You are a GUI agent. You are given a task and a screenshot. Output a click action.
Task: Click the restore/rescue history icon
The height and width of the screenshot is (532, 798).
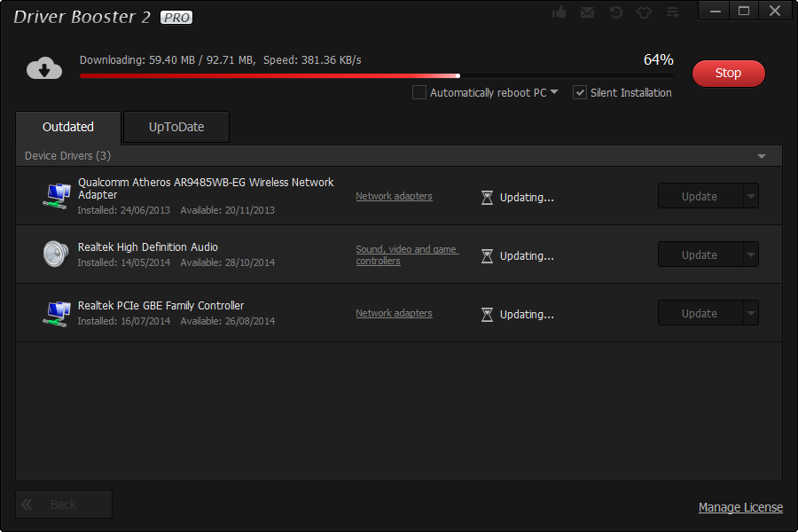(615, 12)
